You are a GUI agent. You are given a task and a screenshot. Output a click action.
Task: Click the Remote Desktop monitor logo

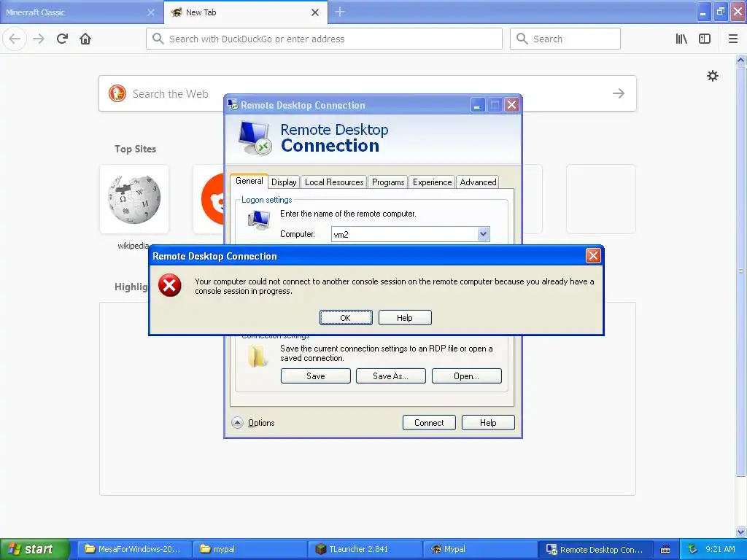(255, 138)
